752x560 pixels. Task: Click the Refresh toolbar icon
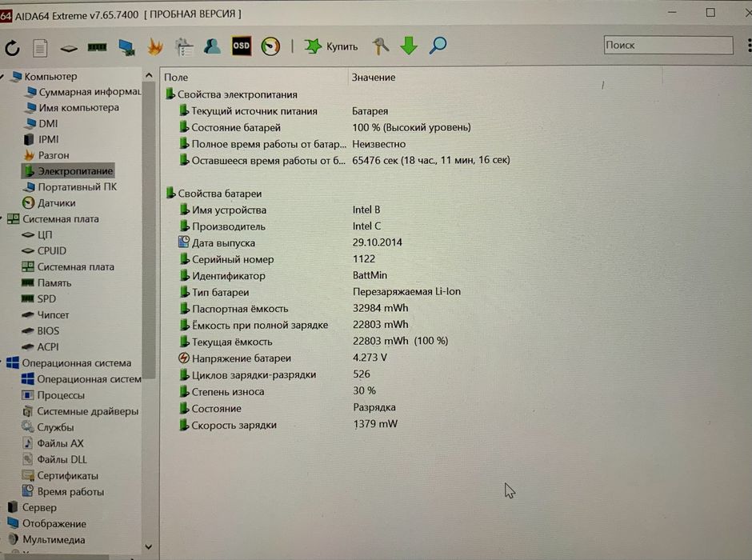[x=13, y=47]
